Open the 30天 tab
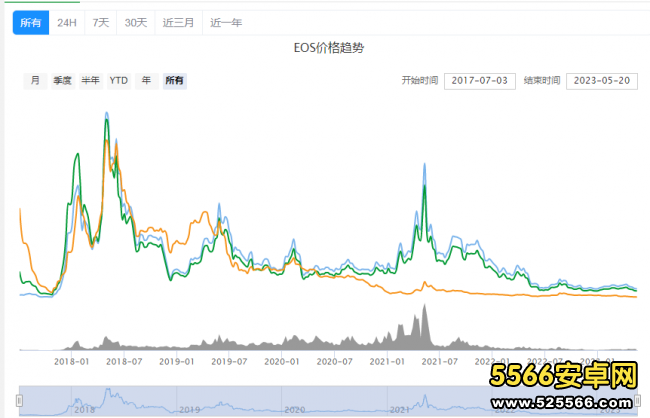 136,22
